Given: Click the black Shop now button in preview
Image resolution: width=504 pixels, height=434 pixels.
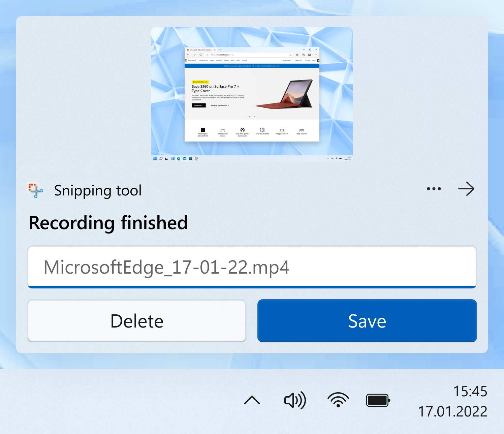Looking at the screenshot, I should point(198,105).
